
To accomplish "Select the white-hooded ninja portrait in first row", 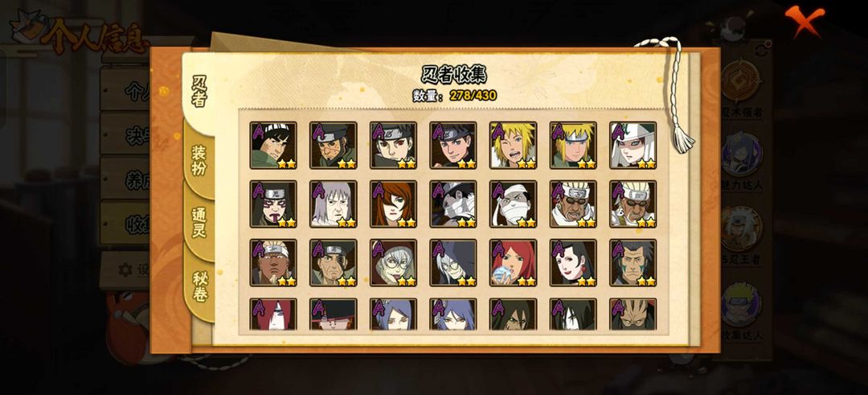I will click(x=633, y=145).
